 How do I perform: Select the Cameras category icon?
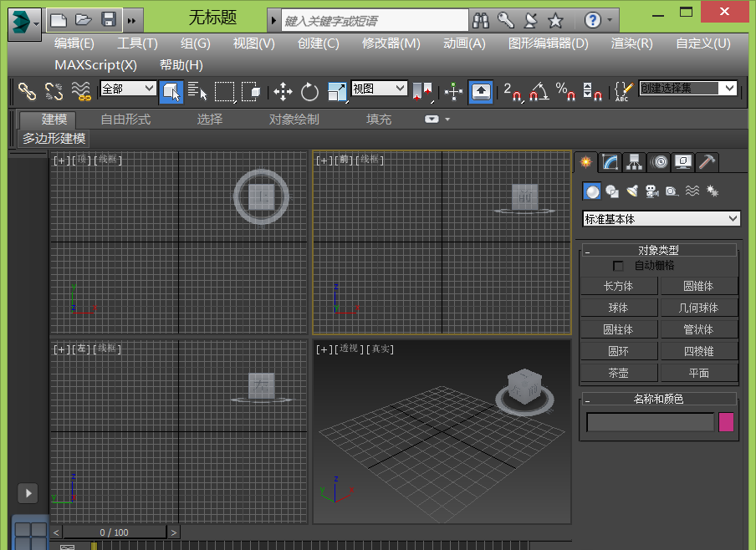[x=651, y=191]
